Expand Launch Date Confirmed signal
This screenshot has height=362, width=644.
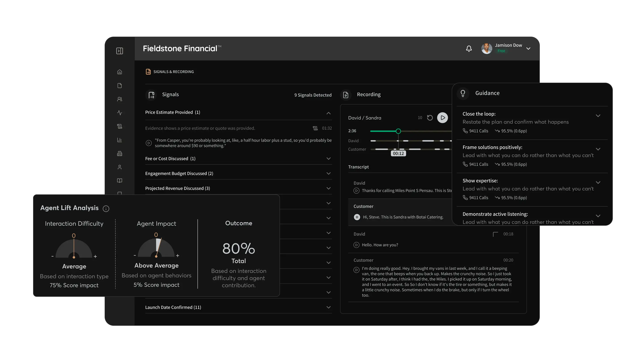coord(328,307)
